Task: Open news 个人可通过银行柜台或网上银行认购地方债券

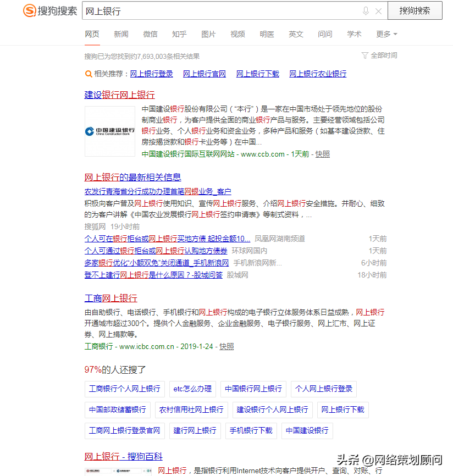Action: 156,251
